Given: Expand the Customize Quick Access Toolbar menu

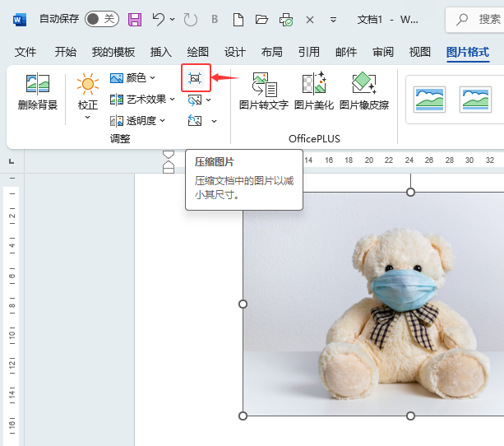Looking at the screenshot, I should pyautogui.click(x=333, y=20).
